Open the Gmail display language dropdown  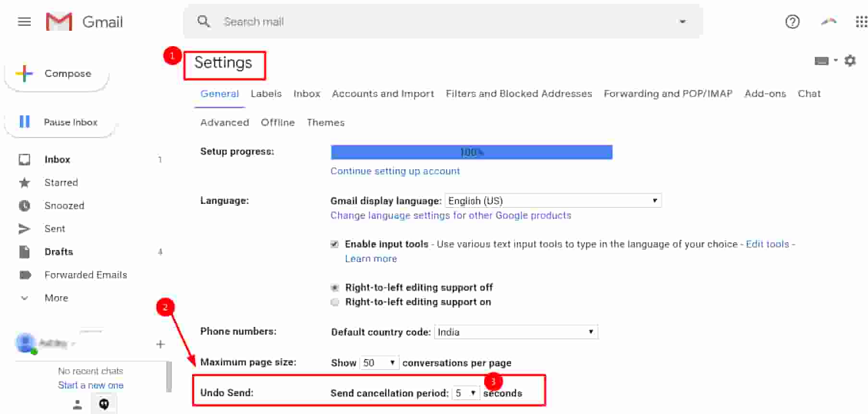pyautogui.click(x=553, y=201)
